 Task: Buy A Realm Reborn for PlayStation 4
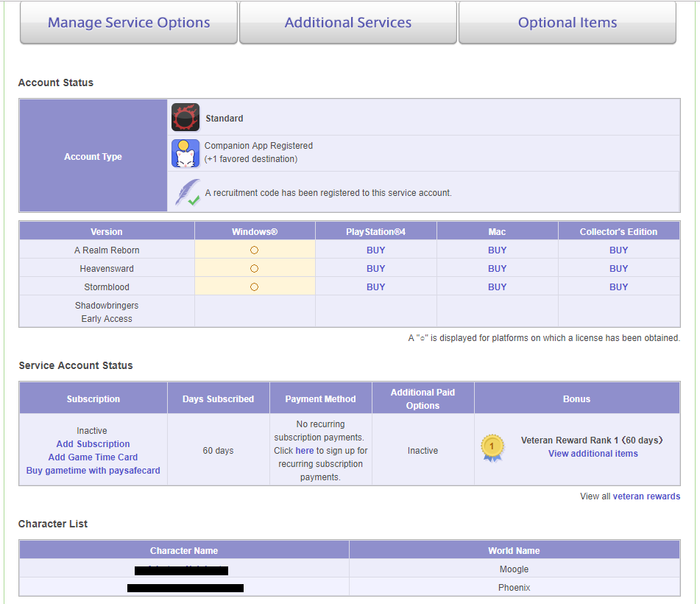[376, 250]
